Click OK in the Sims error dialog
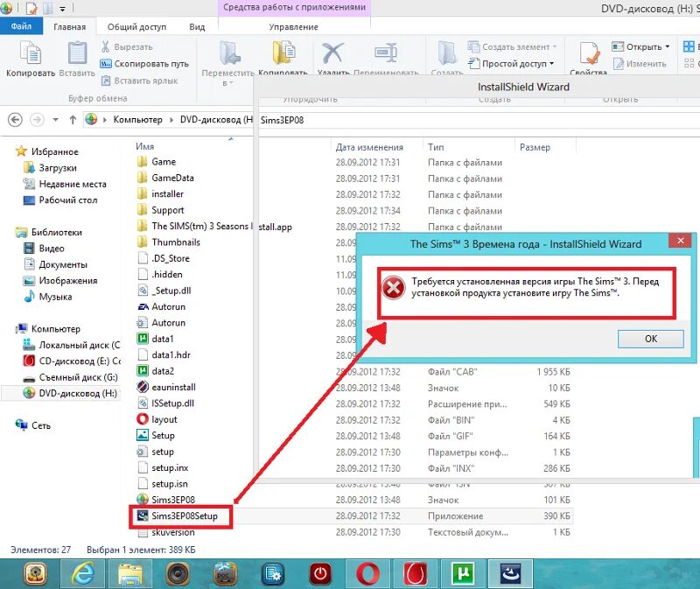 click(650, 339)
